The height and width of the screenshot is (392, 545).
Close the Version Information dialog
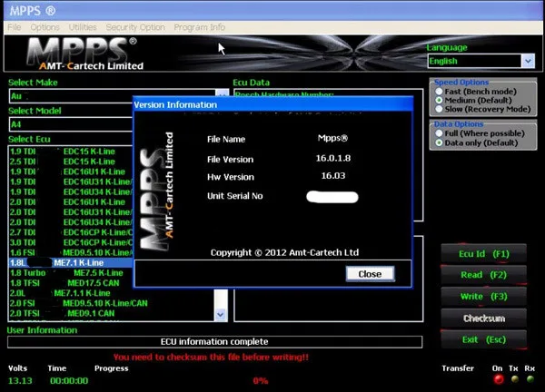pos(370,274)
